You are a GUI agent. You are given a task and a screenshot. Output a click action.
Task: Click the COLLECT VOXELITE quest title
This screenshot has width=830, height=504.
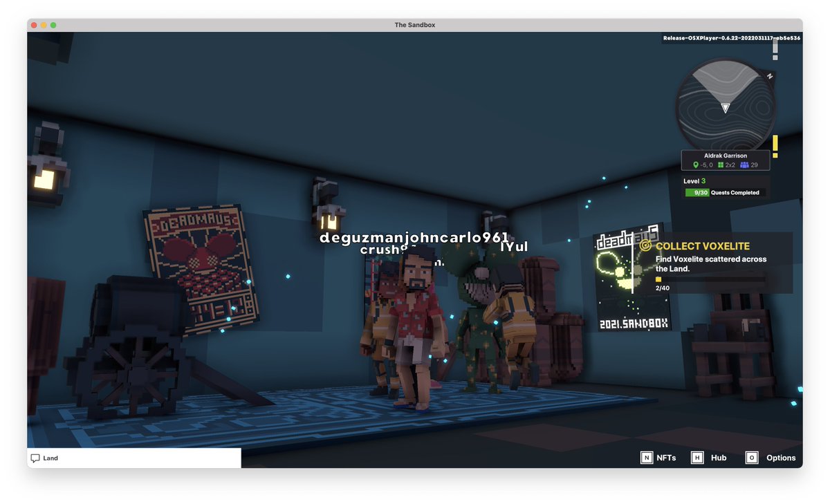703,246
